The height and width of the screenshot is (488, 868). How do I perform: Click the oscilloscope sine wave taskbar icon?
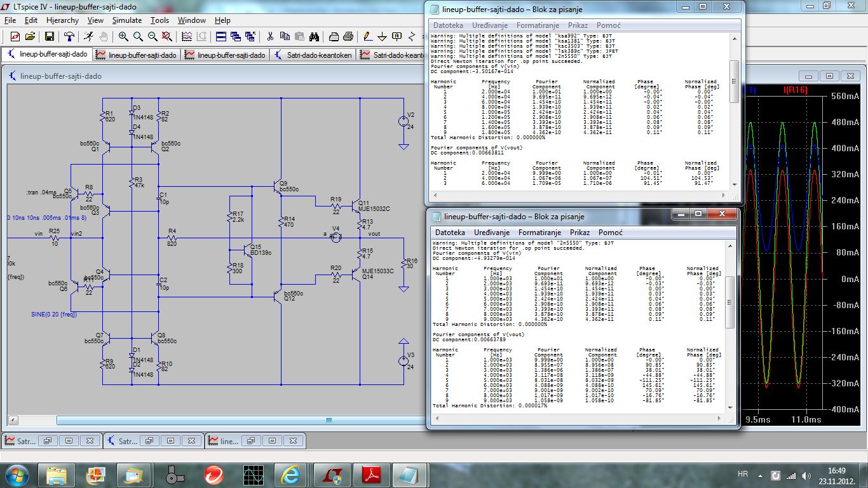point(253,475)
